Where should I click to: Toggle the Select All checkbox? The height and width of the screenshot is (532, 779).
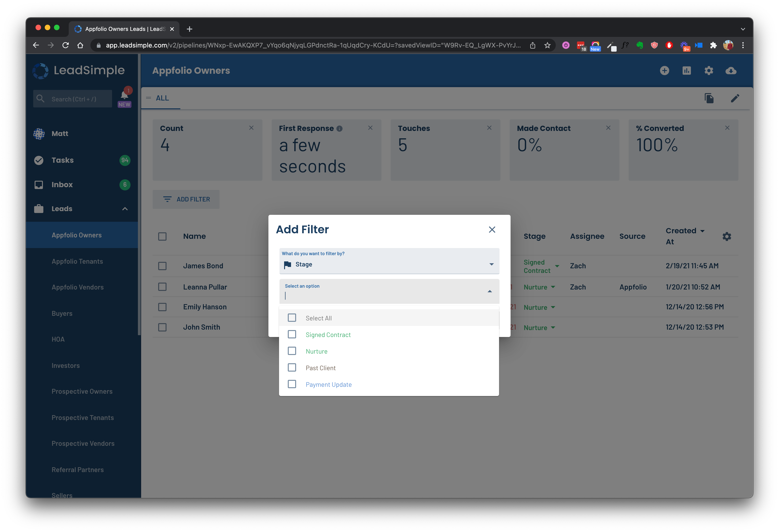(292, 318)
